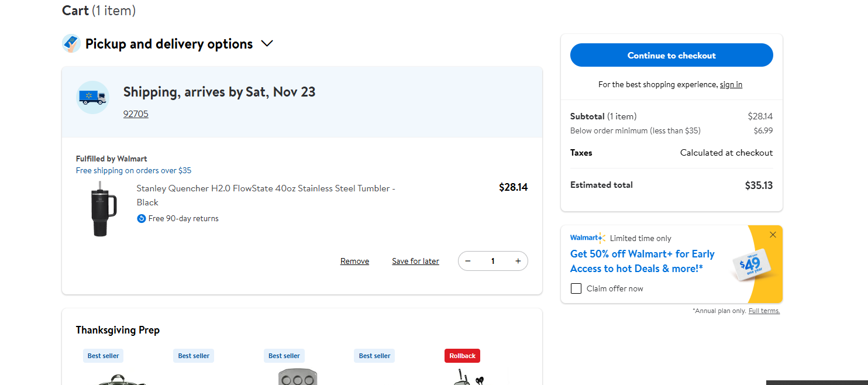Viewport: 868px width, 385px height.
Task: Click the Walmart+ logo in the promo
Action: click(588, 238)
